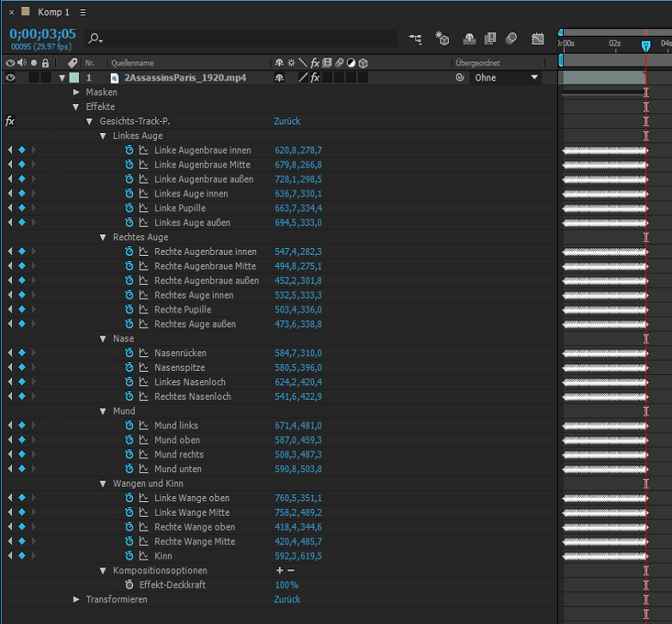Click graph icon next to Nasenspitze

[143, 367]
